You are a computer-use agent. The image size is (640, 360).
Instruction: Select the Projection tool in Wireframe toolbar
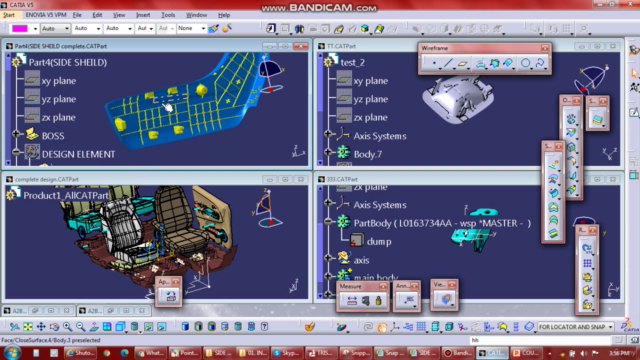[x=481, y=63]
